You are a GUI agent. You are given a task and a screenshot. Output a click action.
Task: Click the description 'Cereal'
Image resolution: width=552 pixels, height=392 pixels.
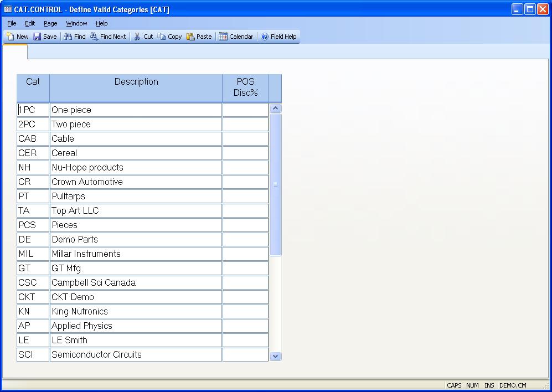[x=136, y=153]
